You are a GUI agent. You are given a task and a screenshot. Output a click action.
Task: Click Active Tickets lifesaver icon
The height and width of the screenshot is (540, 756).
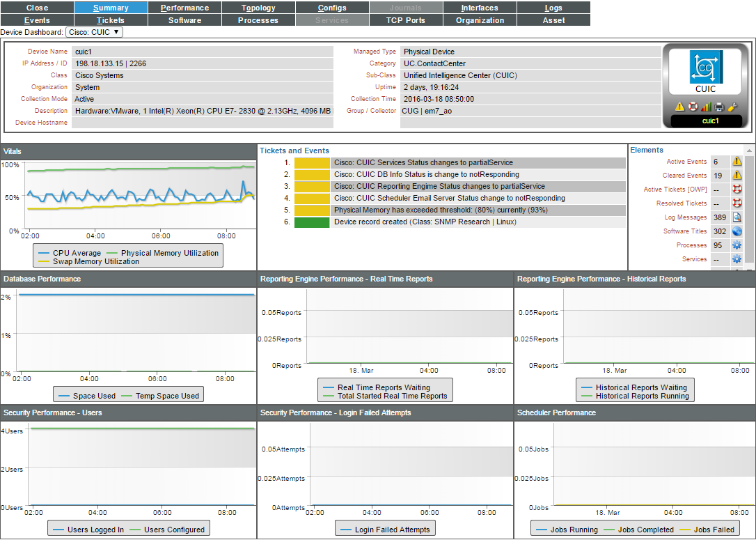click(737, 189)
